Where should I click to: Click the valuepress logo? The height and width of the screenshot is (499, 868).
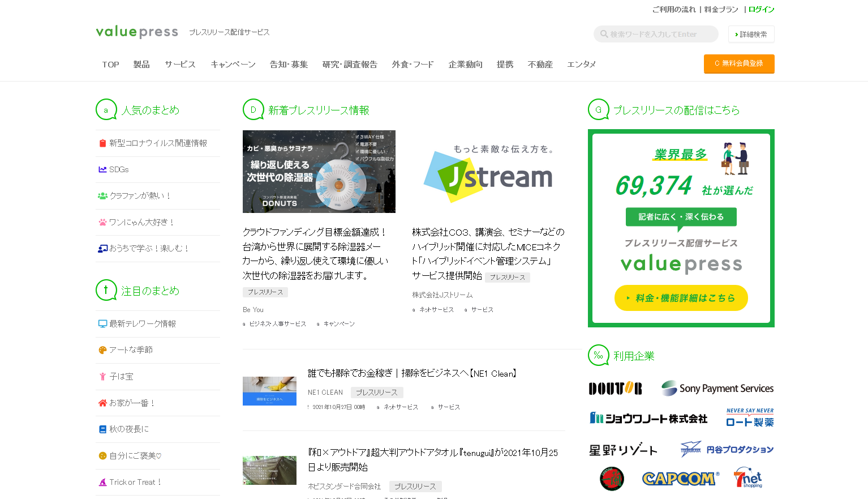[x=137, y=32]
